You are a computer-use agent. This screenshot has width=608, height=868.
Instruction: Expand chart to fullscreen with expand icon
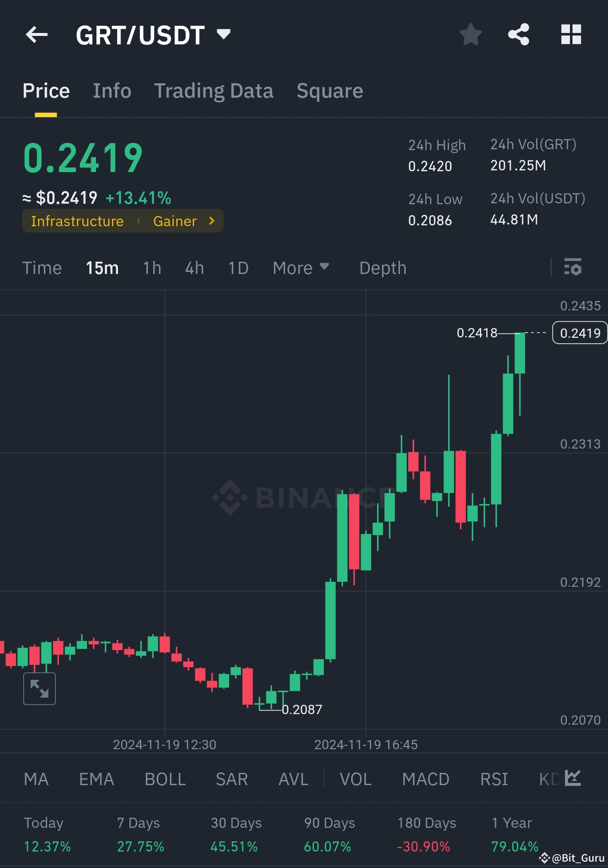click(40, 688)
